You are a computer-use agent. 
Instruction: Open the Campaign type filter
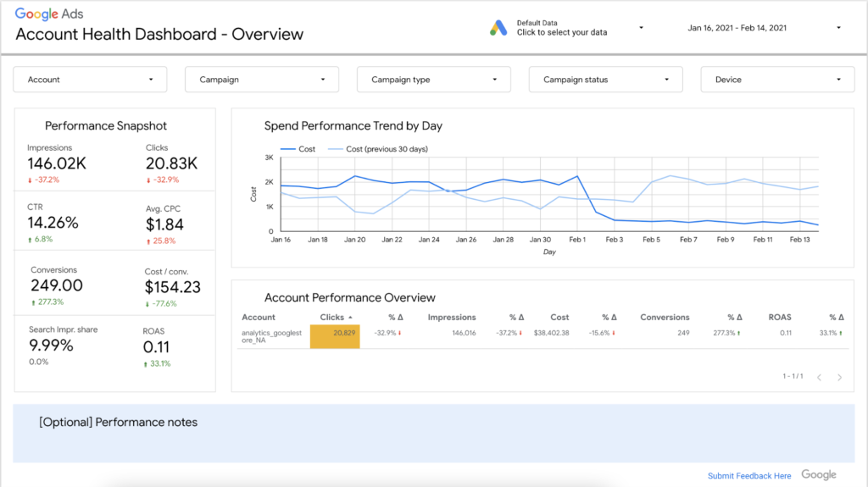click(x=434, y=80)
